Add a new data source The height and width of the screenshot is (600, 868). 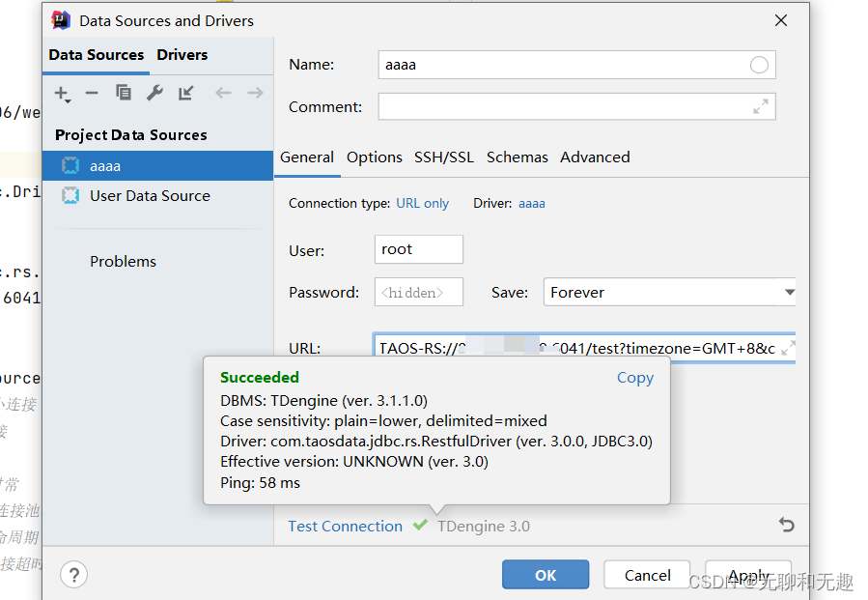click(61, 93)
